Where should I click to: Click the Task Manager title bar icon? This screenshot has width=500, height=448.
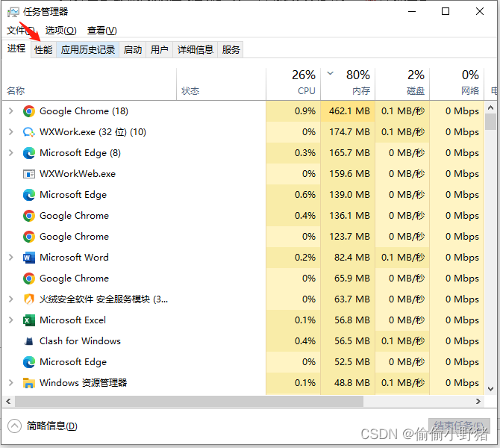coord(13,12)
